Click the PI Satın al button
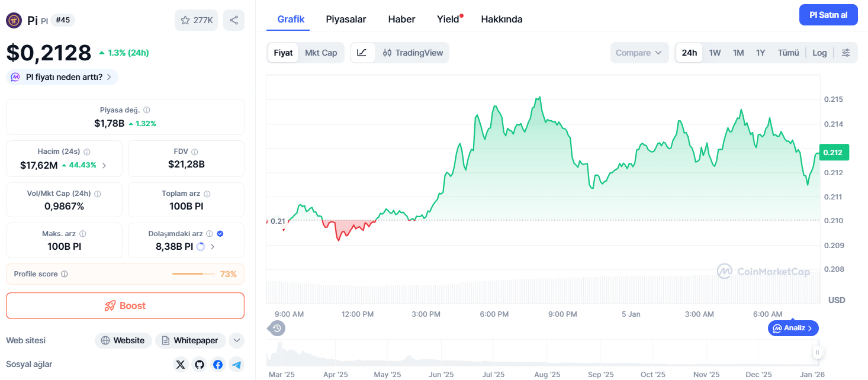The image size is (868, 380). tap(828, 15)
